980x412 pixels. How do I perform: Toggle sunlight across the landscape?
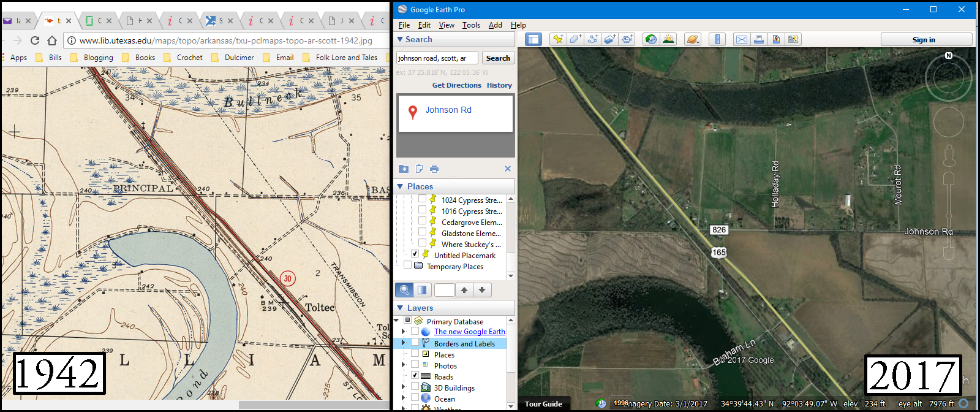(x=668, y=39)
